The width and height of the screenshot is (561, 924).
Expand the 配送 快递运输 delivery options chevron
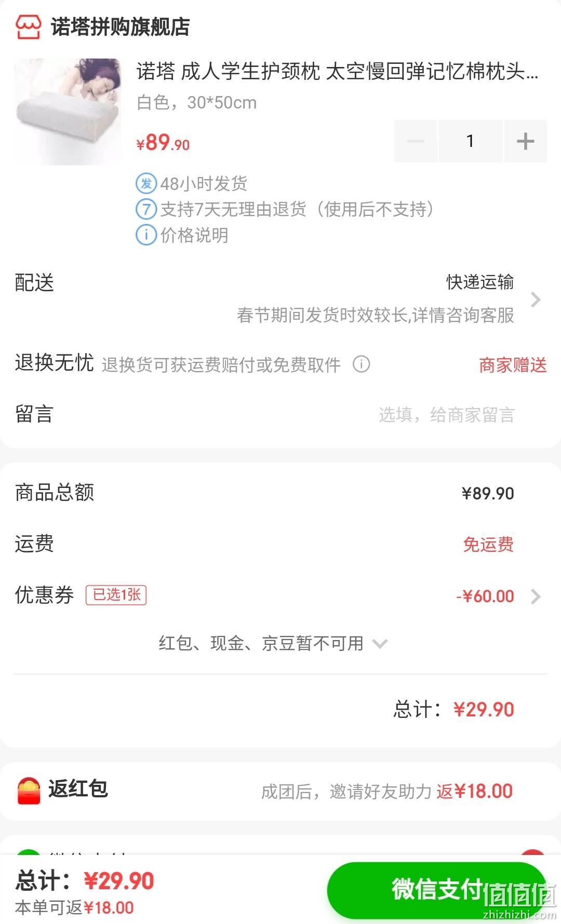coord(536,300)
